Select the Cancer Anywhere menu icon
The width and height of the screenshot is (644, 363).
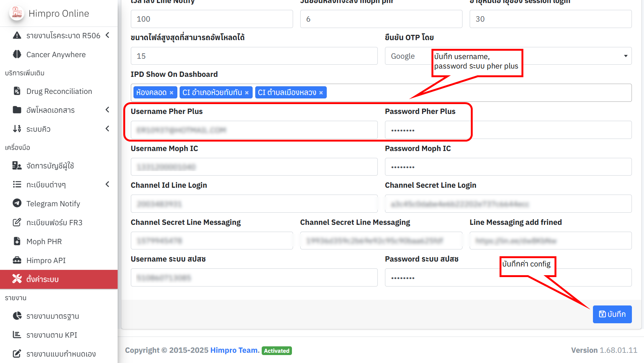17,54
